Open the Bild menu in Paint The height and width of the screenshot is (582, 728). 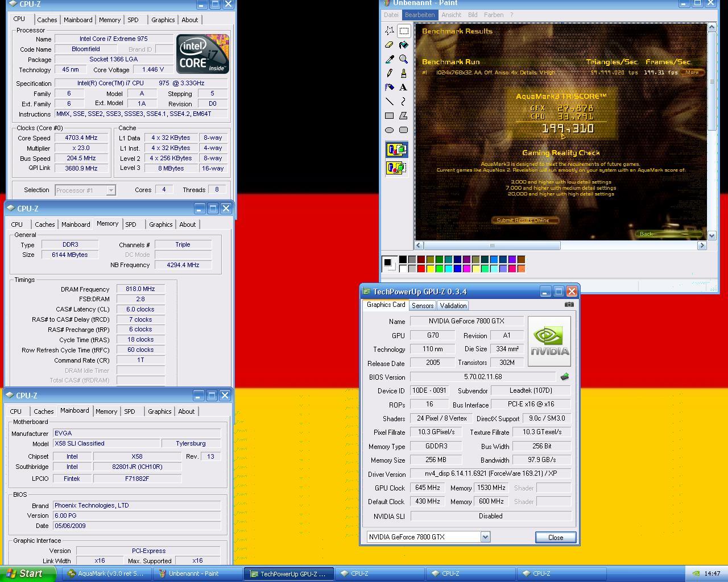click(x=473, y=15)
